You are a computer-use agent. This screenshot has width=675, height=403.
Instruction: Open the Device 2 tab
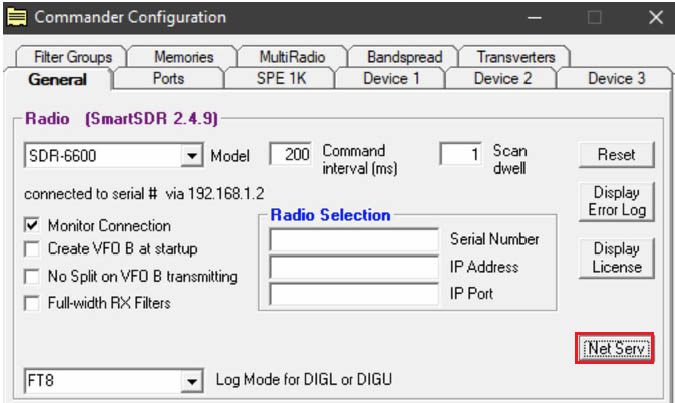[502, 79]
